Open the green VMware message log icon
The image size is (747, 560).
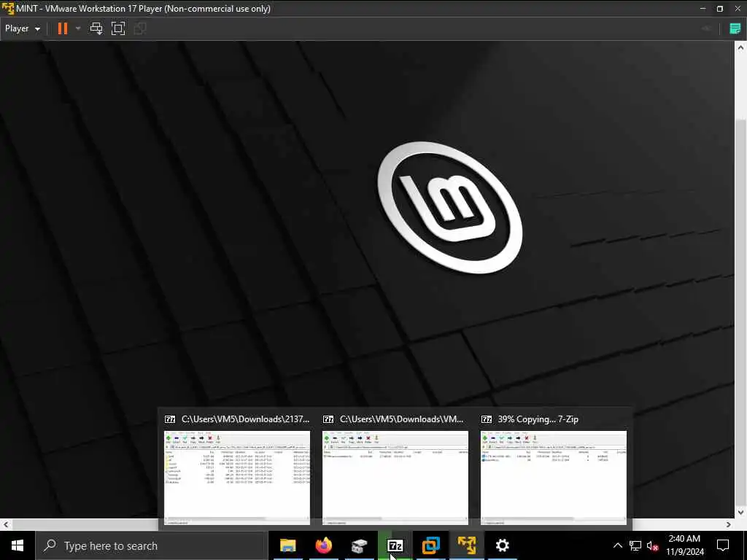(x=735, y=28)
